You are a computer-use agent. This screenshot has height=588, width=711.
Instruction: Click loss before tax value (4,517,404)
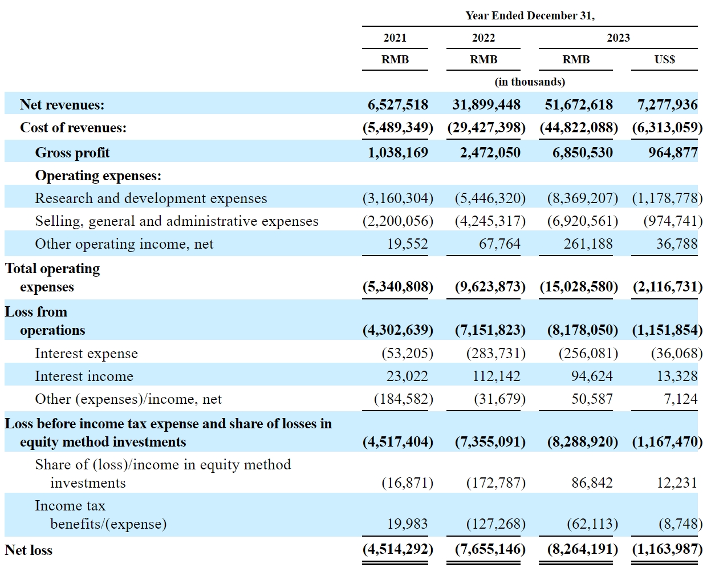[398, 442]
